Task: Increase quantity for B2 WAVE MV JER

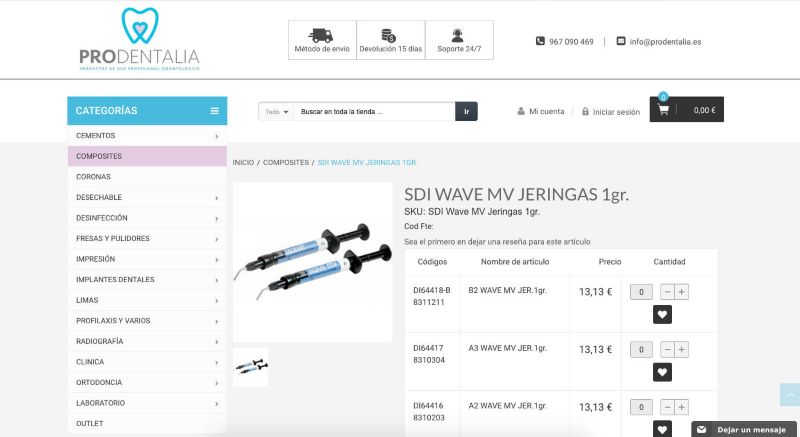Action: [x=682, y=292]
